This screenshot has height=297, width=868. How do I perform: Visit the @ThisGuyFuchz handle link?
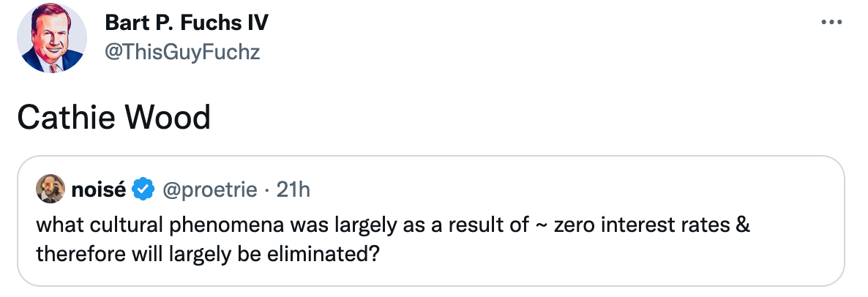coord(182,52)
